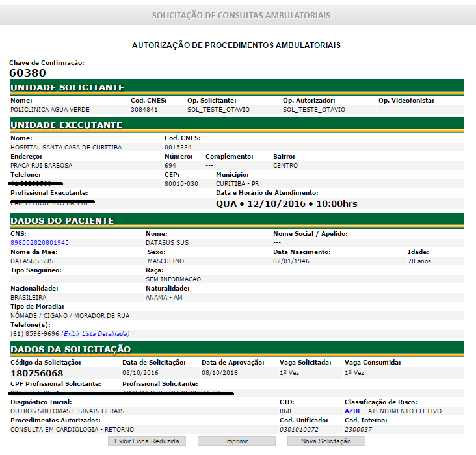Click the AZUL risk classification label
The image size is (476, 455).
point(353,411)
